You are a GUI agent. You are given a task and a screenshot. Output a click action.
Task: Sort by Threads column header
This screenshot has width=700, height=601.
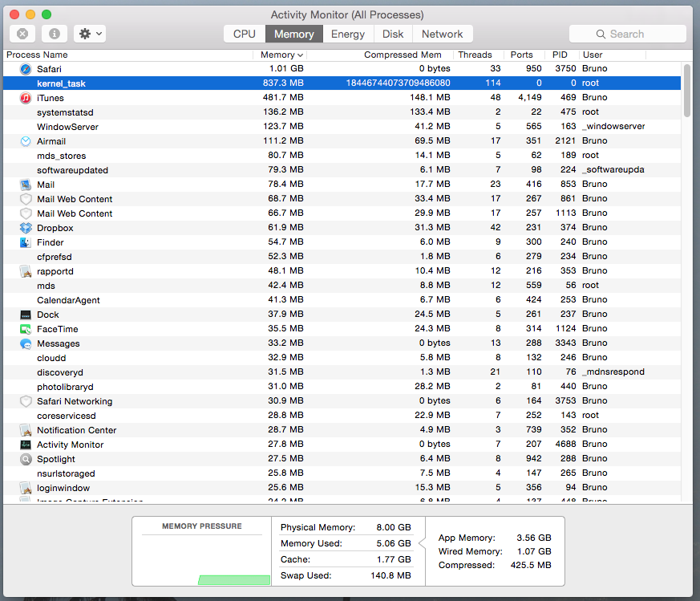click(x=478, y=55)
